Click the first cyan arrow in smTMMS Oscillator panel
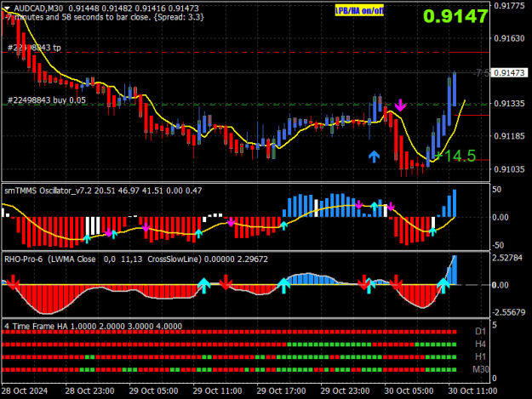 coord(87,239)
